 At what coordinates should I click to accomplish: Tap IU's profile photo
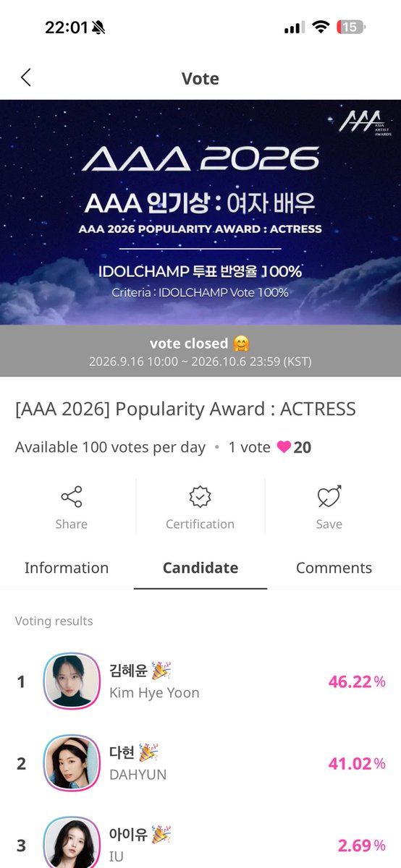(x=72, y=843)
